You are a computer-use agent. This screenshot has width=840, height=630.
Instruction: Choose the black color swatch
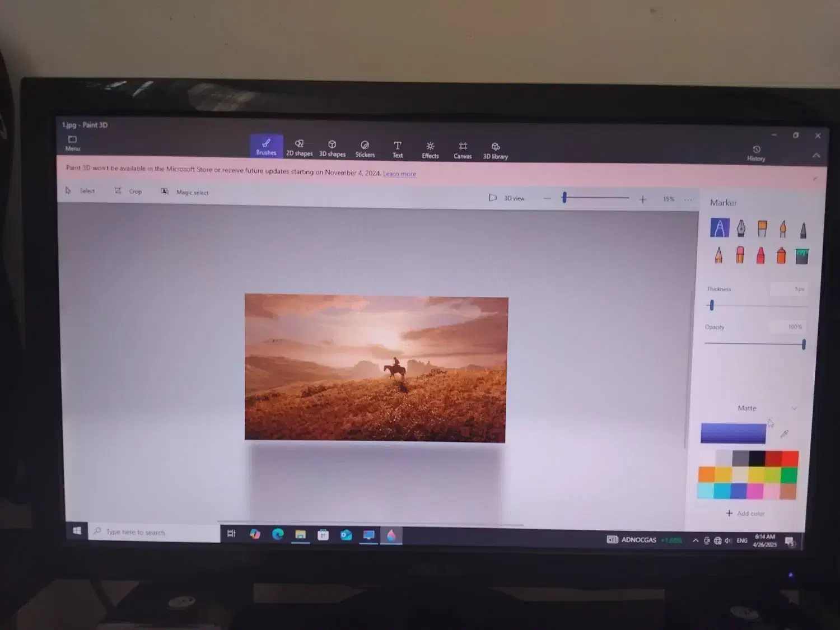757,458
